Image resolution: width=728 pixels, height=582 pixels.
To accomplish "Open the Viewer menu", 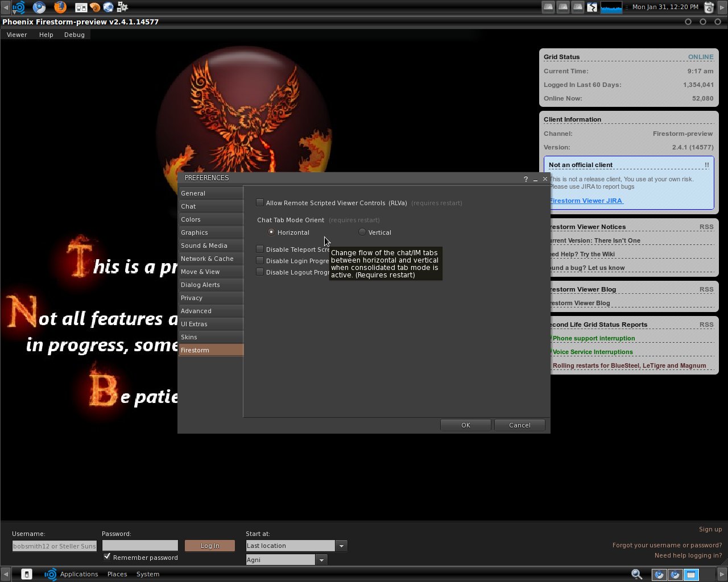I will point(16,35).
